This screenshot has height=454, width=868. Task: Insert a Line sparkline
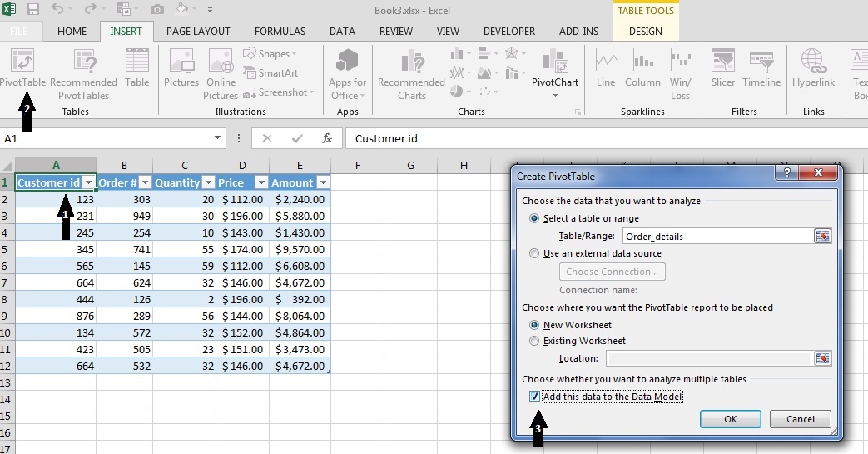click(606, 68)
